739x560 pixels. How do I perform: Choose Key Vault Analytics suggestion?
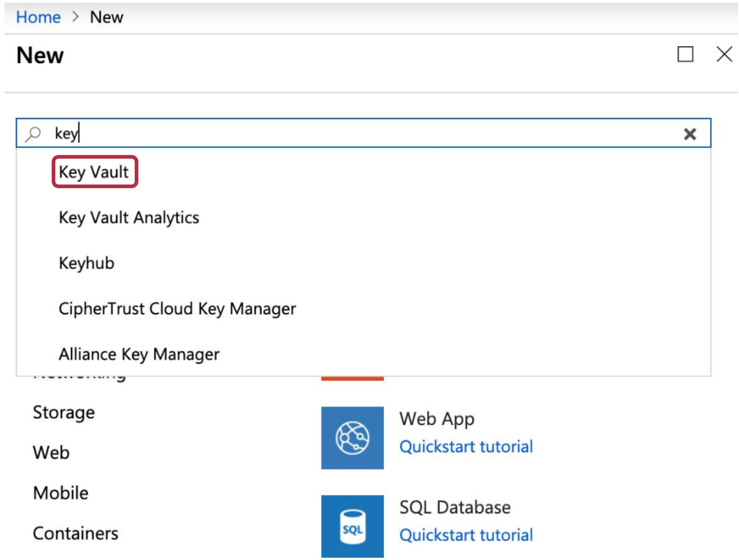tap(129, 218)
